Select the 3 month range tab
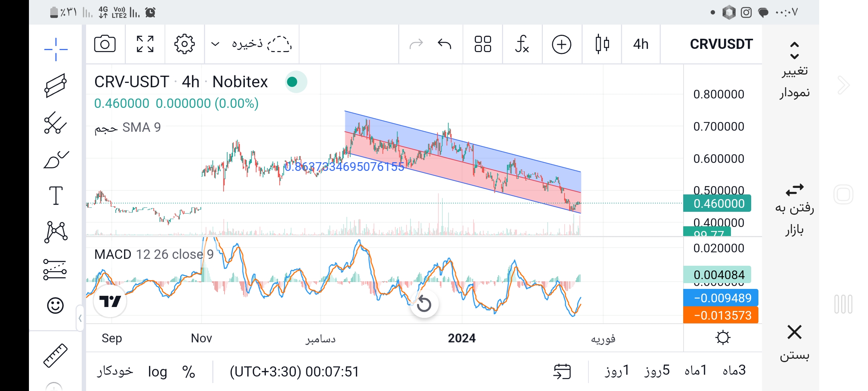This screenshot has width=868, height=391. pyautogui.click(x=734, y=371)
